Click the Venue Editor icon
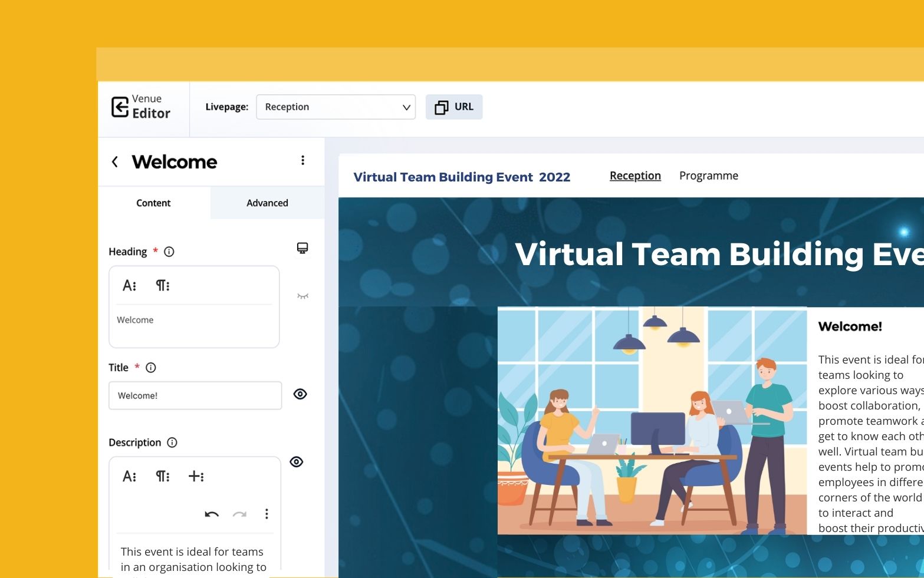 click(120, 107)
